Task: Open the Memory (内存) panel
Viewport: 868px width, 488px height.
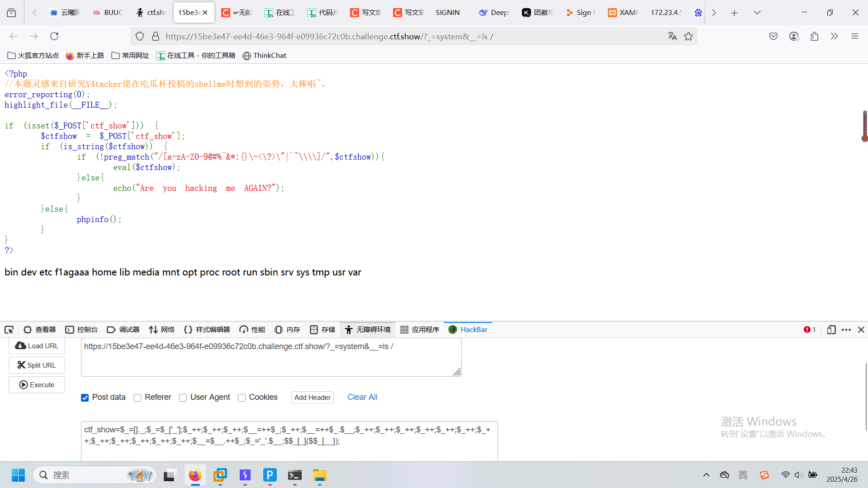Action: pos(287,330)
